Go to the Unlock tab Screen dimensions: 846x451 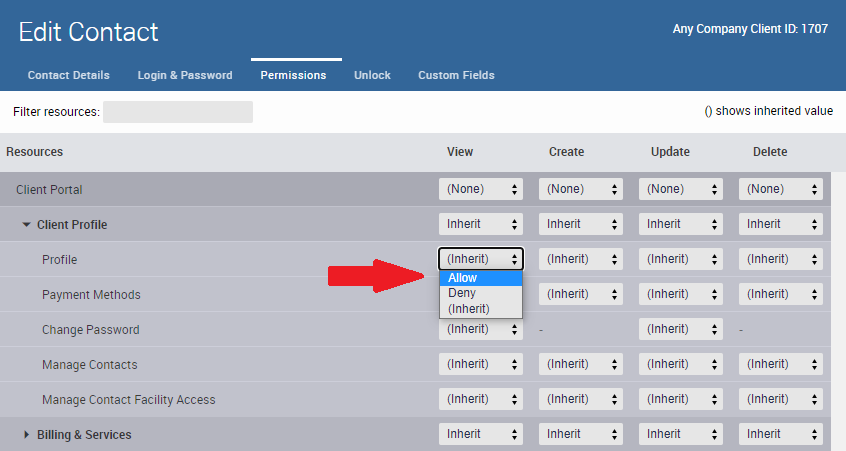click(372, 75)
